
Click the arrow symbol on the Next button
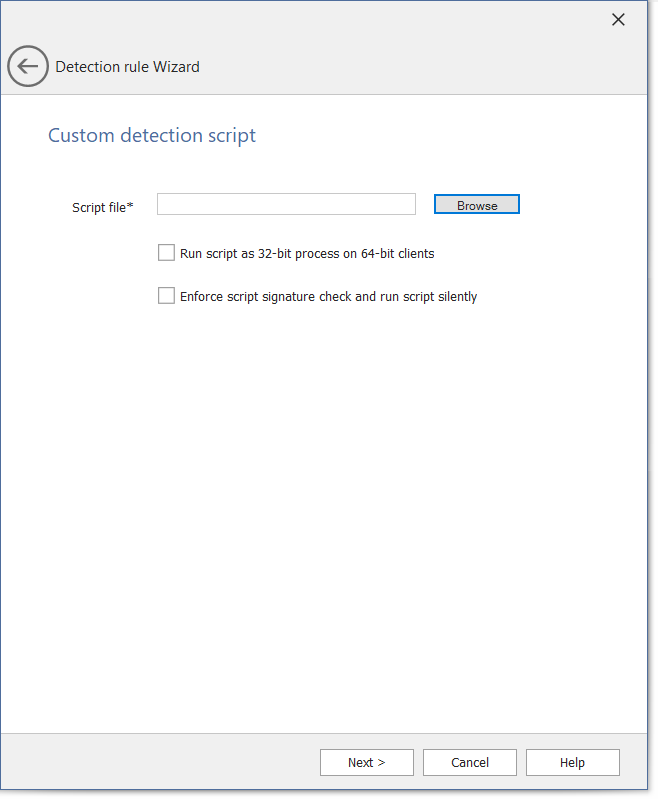pos(381,763)
